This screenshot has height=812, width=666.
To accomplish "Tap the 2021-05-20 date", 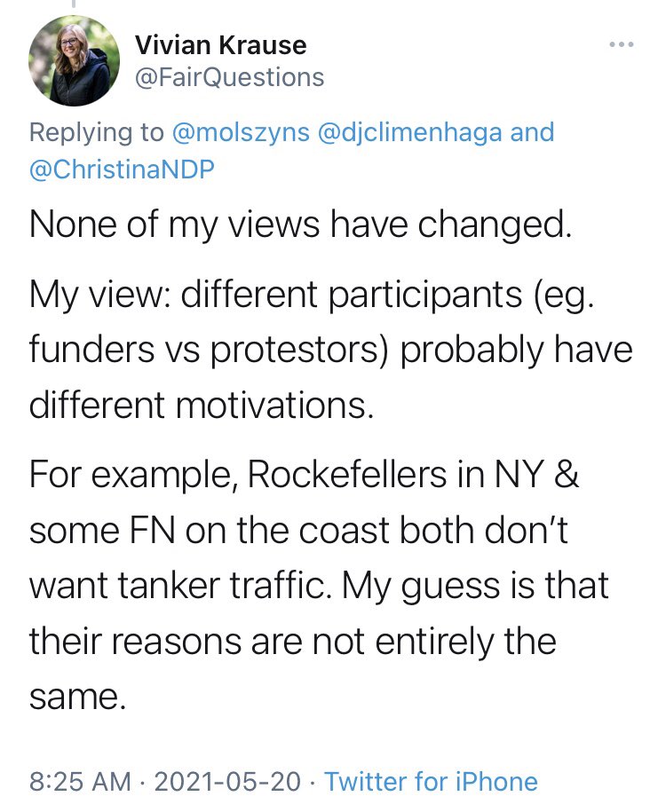I will coord(227,781).
